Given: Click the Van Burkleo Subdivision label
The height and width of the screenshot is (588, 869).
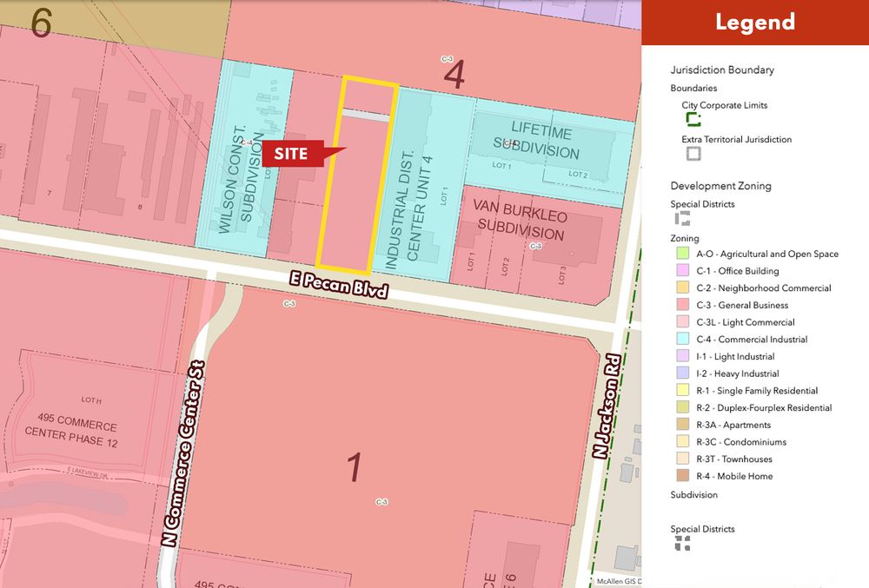Looking at the screenshot, I should [x=520, y=221].
